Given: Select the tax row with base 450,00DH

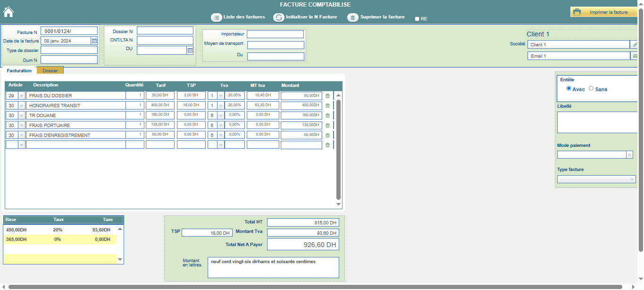Looking at the screenshot, I should (x=60, y=230).
